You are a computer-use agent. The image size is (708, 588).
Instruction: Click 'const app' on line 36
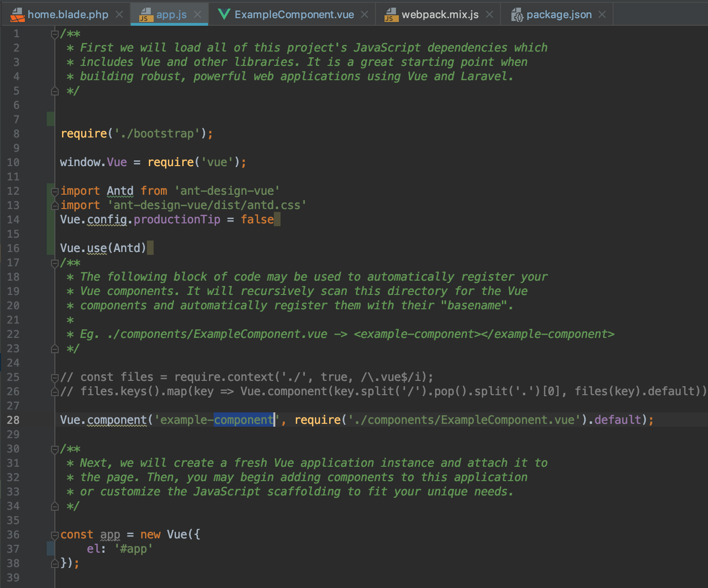(90, 535)
